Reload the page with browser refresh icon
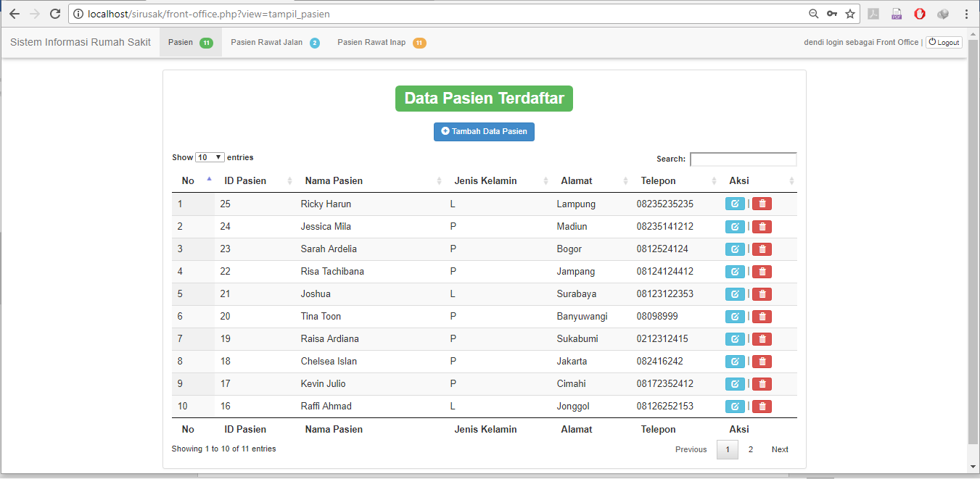Viewport: 980px width, 479px height. [x=55, y=14]
